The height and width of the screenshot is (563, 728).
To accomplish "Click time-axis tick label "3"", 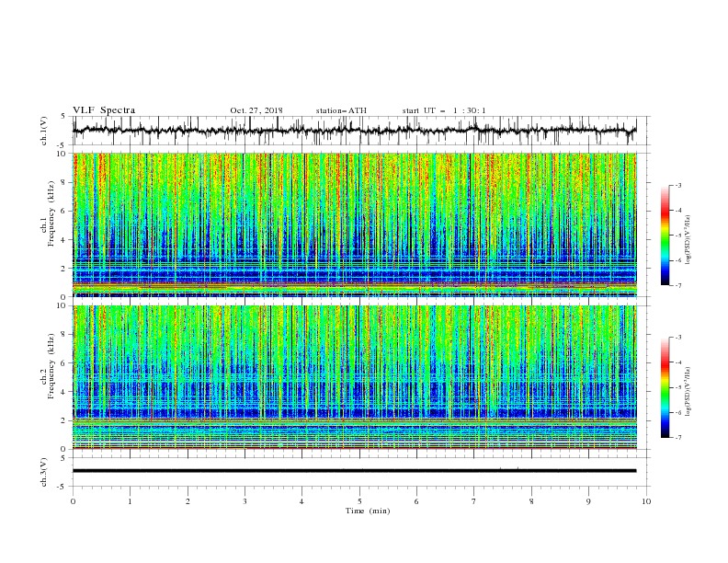I will pos(245,501).
